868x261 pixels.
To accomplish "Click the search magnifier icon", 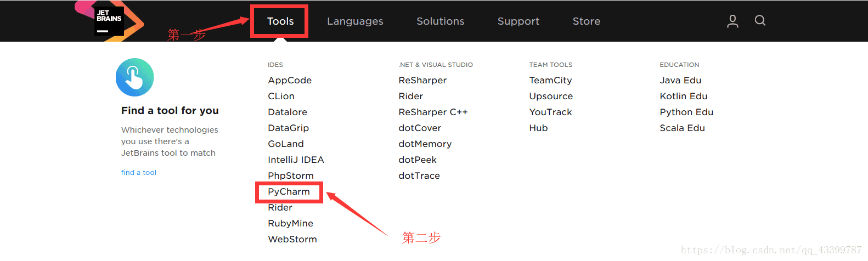I will click(760, 21).
